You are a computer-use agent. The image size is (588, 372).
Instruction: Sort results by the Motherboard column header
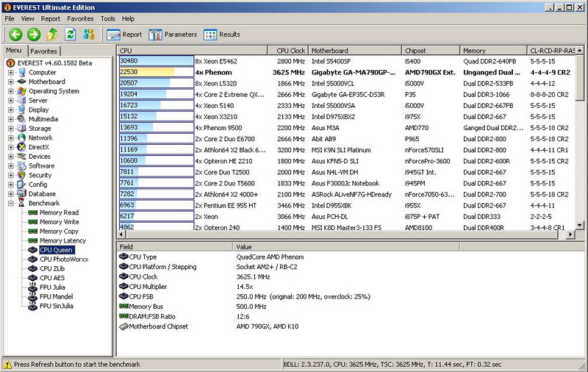click(x=355, y=50)
